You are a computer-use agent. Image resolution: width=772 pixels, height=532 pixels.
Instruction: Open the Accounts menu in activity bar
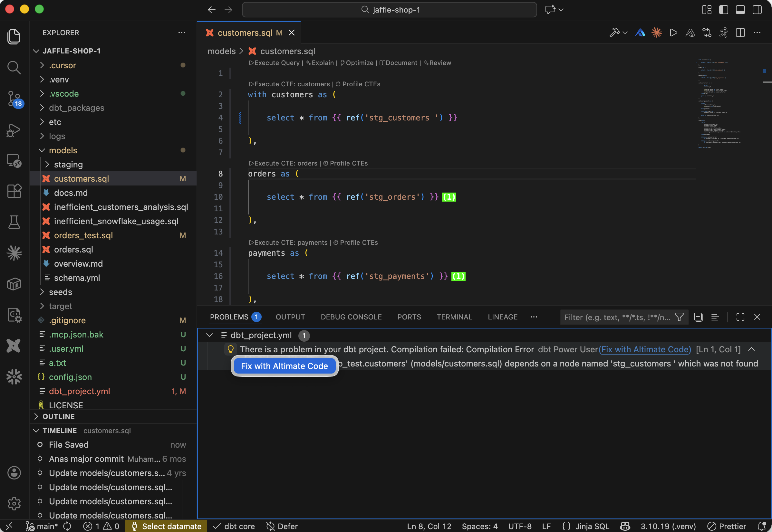coord(14,473)
